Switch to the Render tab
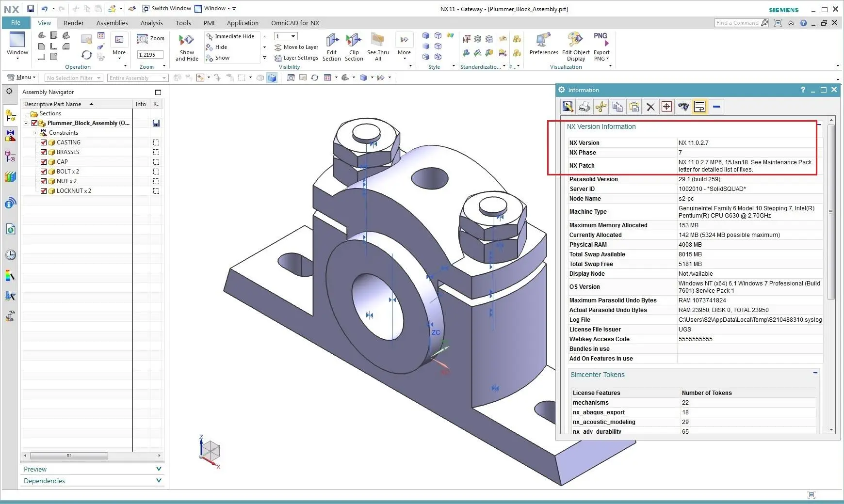 pos(74,23)
